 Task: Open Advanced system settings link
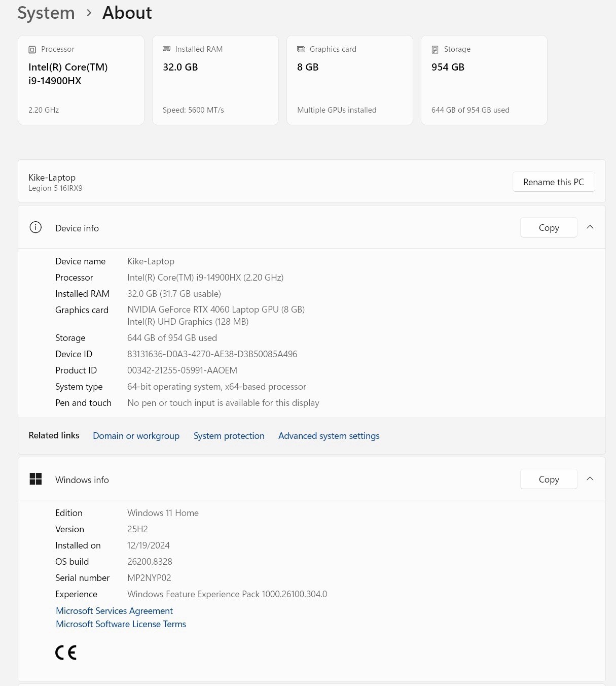tap(329, 436)
